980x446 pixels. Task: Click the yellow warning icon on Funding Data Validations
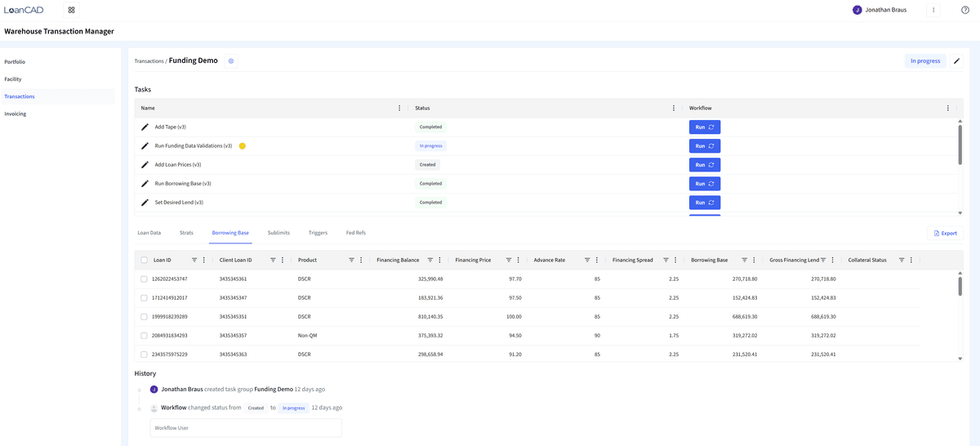pos(243,146)
